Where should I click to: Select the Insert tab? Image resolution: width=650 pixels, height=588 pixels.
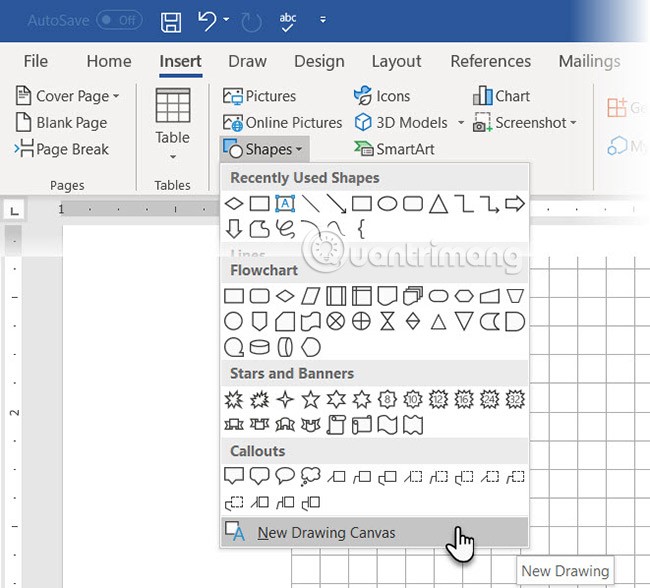click(x=180, y=61)
